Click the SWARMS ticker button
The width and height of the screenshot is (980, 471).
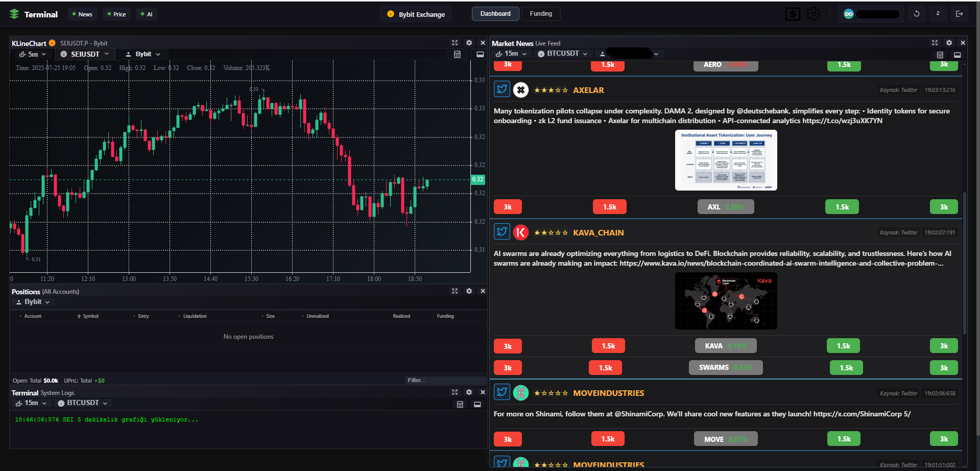point(726,367)
